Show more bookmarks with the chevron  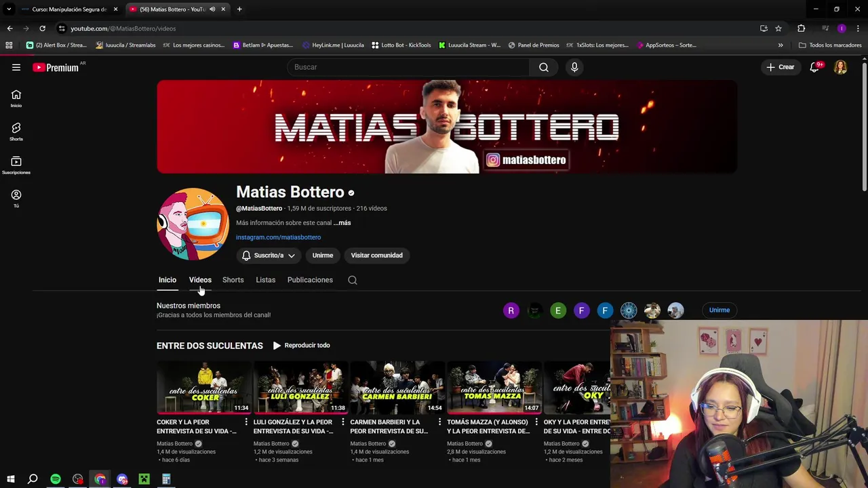pos(781,45)
